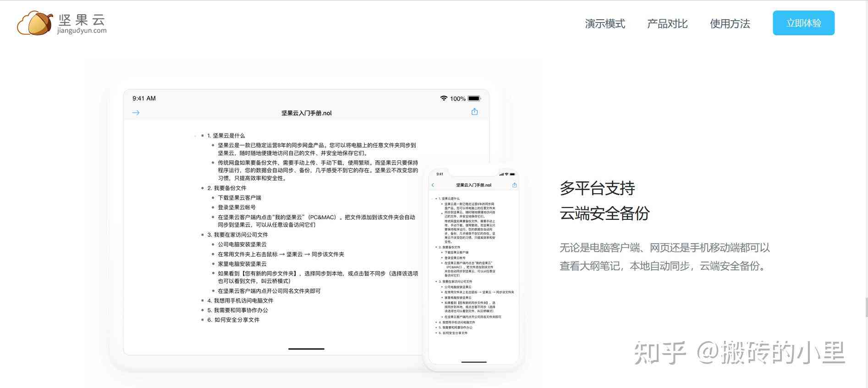Open the 使用方法 menu item
Viewport: 868px width, 388px height.
pos(730,23)
